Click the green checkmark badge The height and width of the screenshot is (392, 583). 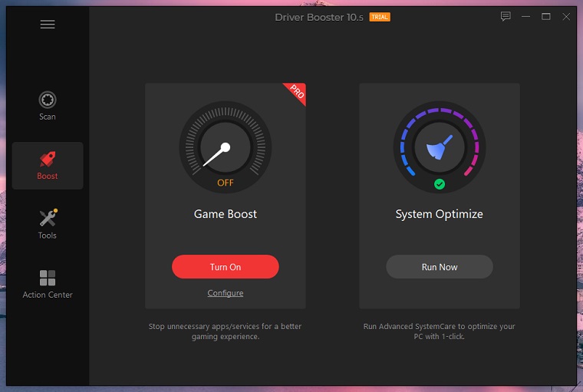click(440, 184)
